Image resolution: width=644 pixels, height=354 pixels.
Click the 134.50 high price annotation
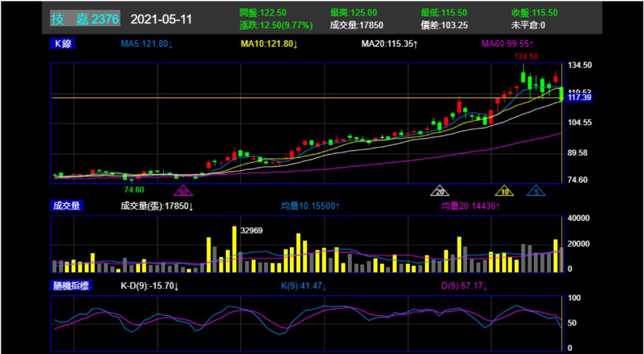point(527,56)
